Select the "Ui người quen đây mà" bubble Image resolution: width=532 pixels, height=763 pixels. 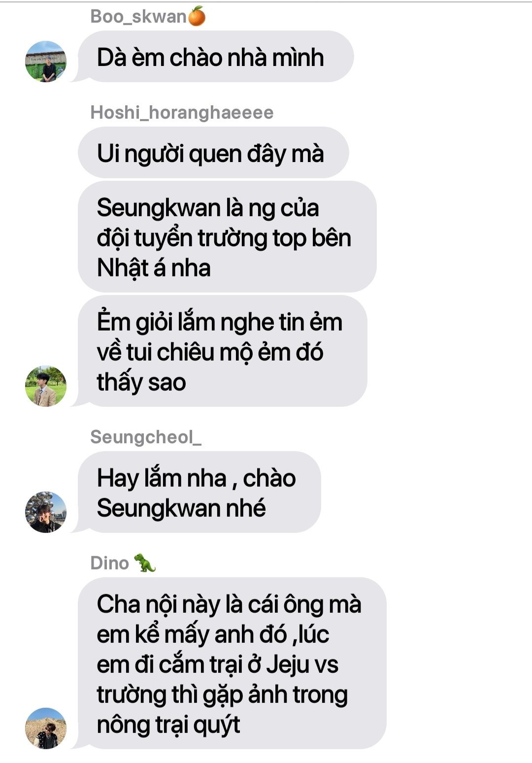pyautogui.click(x=213, y=153)
